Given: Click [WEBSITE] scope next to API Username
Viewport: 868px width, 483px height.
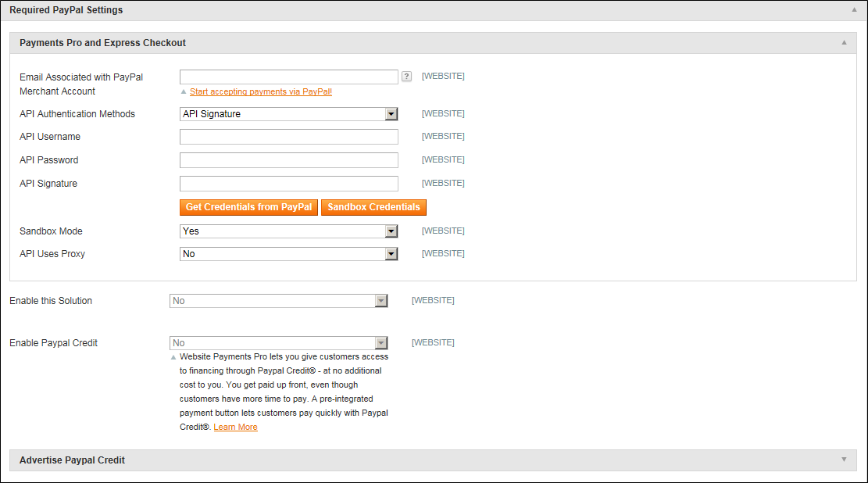Looking at the screenshot, I should point(443,136).
